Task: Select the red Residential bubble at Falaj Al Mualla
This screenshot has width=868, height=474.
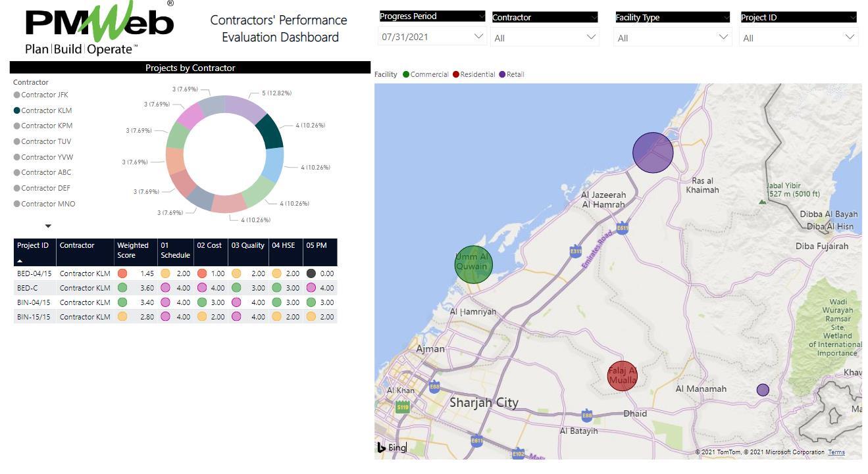Action: coord(622,376)
